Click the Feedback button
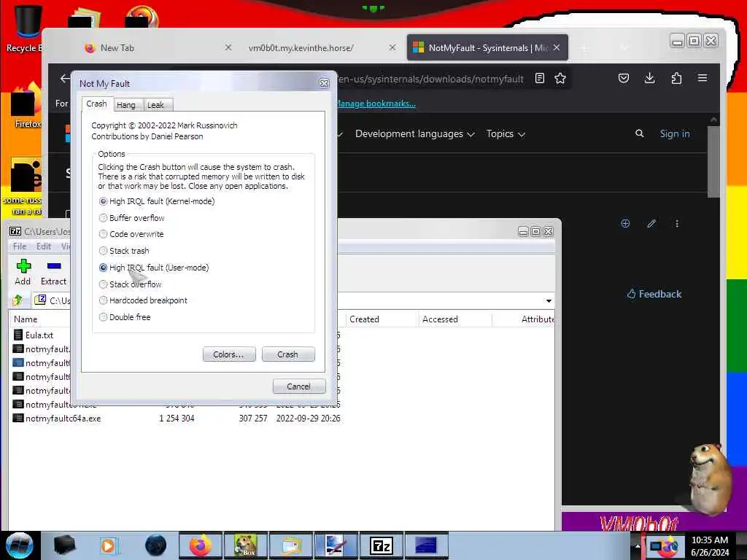747x560 pixels. (654, 294)
